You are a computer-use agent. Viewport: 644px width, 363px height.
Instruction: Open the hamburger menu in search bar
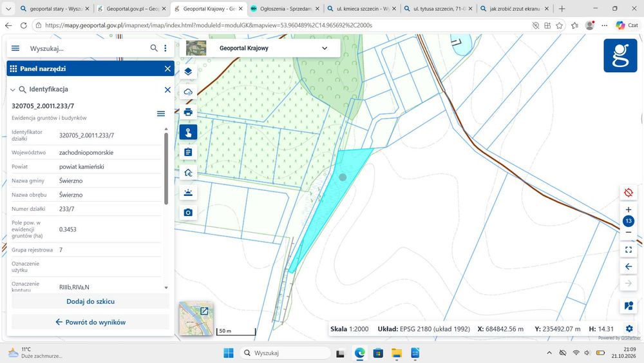pyautogui.click(x=15, y=48)
